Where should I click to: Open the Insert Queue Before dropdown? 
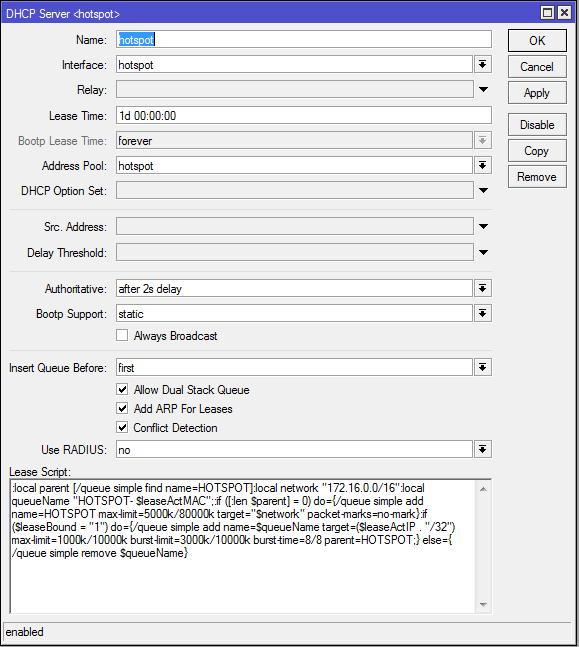click(x=482, y=367)
